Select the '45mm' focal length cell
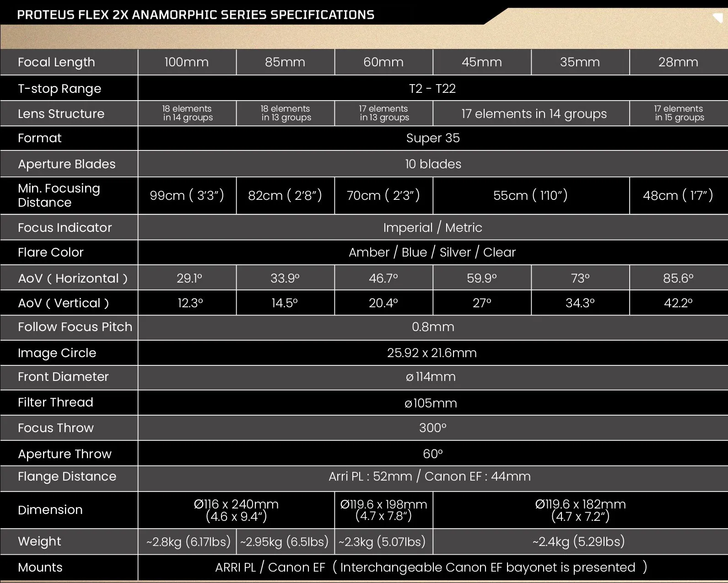 [482, 62]
